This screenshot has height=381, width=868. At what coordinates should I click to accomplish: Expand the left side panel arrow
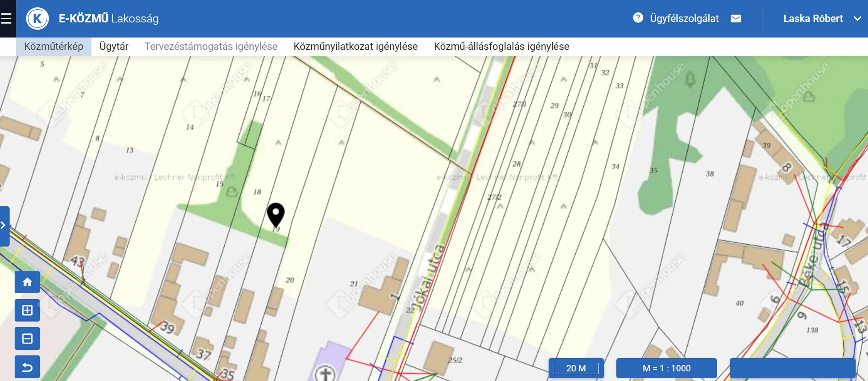[x=4, y=226]
